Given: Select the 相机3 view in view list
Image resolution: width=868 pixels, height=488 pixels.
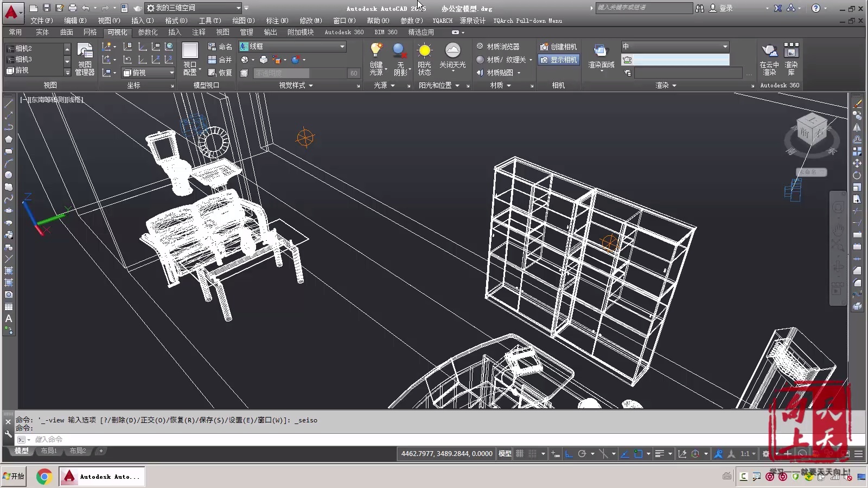Looking at the screenshot, I should click(x=36, y=59).
